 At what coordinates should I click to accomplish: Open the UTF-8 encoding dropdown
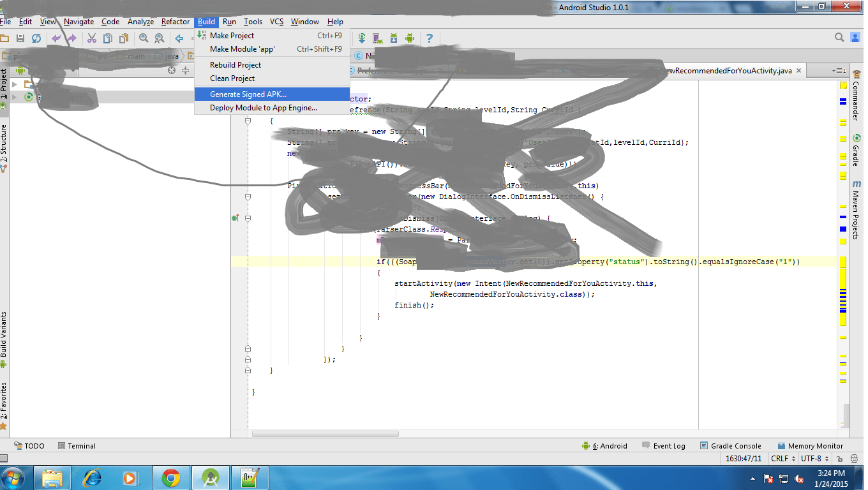tap(815, 459)
